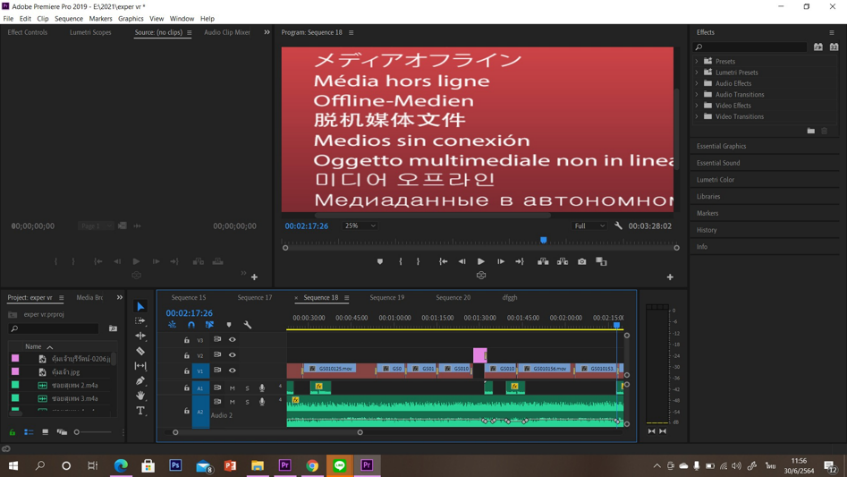The image size is (847, 477).
Task: Select the Type tool
Action: point(141,410)
